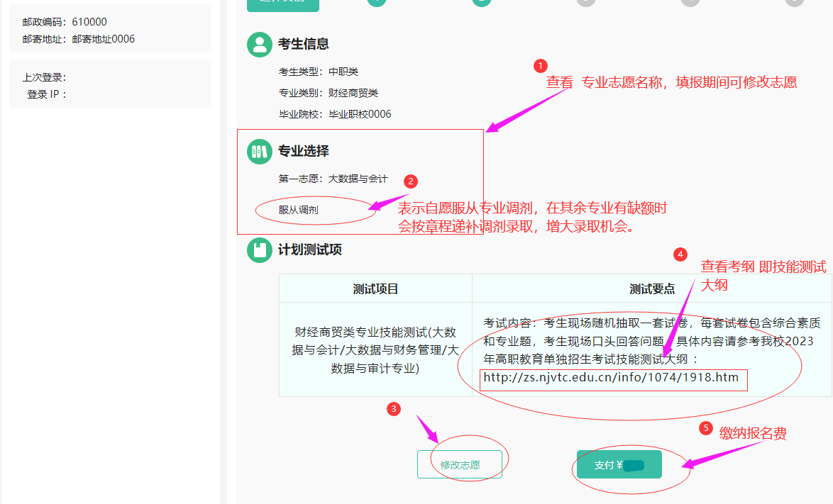Click the 计划测试项 bookmark icon
This screenshot has width=833, height=504.
click(260, 250)
